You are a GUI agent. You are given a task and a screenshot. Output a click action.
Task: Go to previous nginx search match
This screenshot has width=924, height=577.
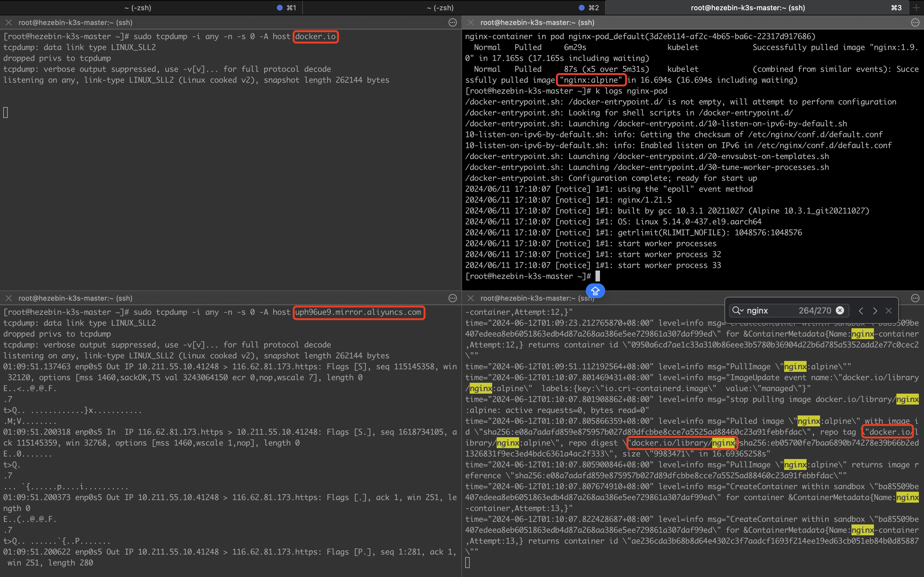(860, 311)
